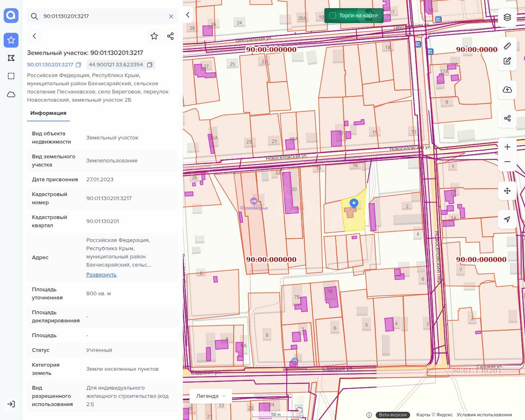Enable the Торги на карте checkbox
This screenshot has width=525, height=420.
[333, 16]
